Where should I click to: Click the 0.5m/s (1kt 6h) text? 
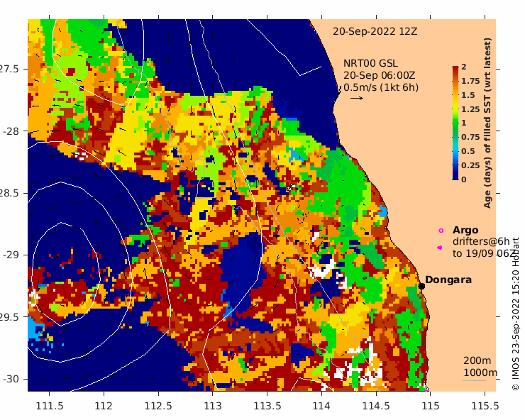point(381,87)
